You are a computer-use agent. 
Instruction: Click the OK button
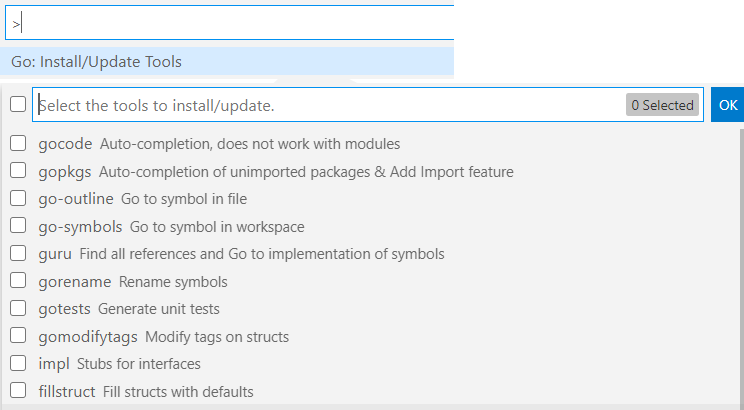(727, 104)
